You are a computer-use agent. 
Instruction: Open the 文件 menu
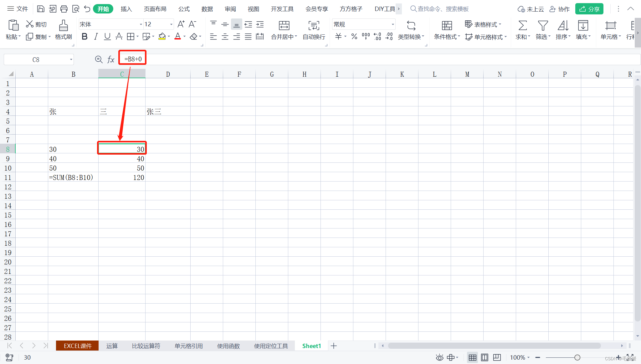(x=18, y=9)
